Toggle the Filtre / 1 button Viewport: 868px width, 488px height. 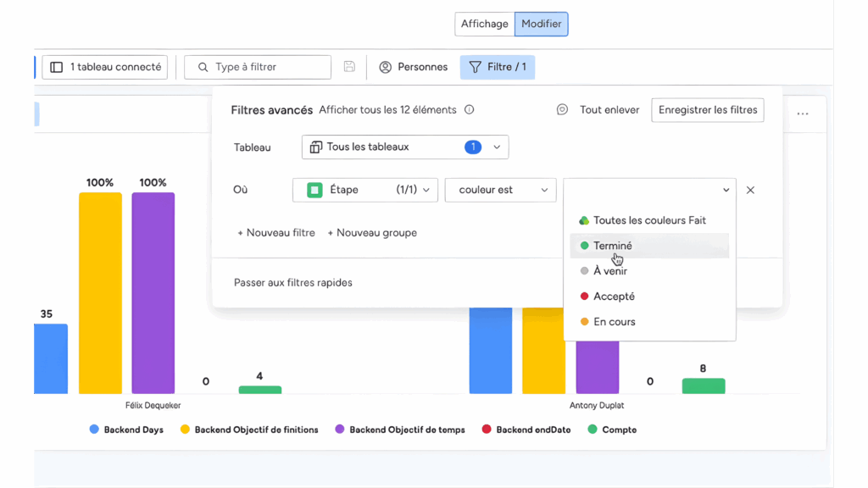pos(497,67)
